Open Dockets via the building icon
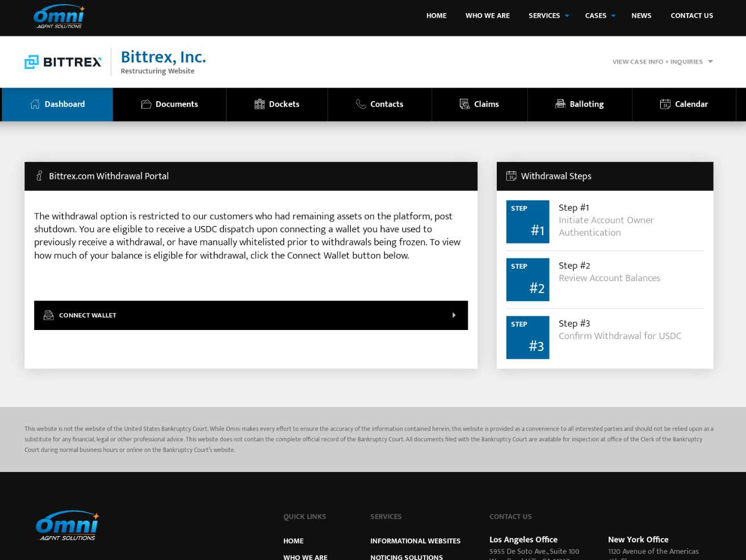The height and width of the screenshot is (560, 746). (x=259, y=104)
